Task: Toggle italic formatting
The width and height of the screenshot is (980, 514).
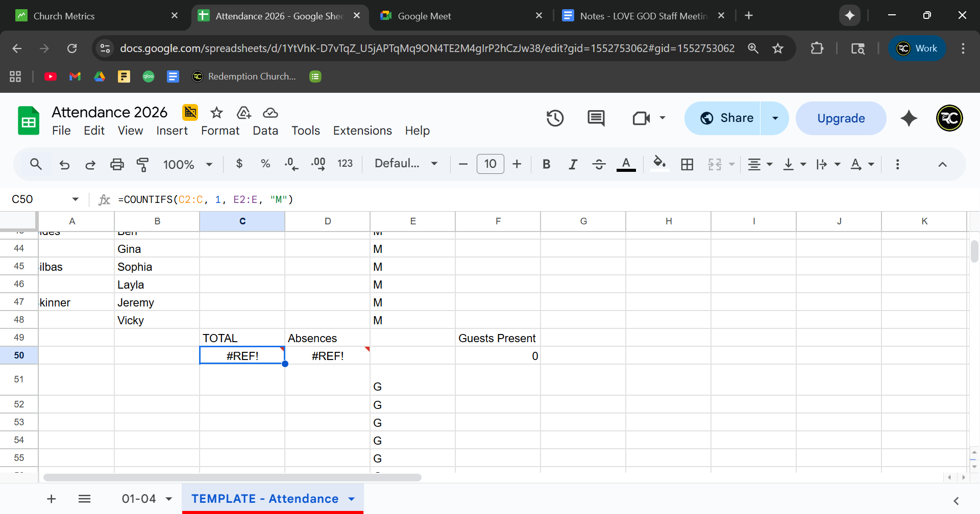Action: [x=573, y=164]
